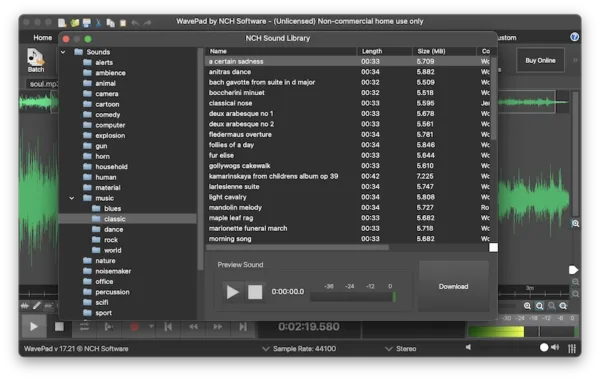Open the Home tab
Screen dimensions: 600x380
(42, 38)
